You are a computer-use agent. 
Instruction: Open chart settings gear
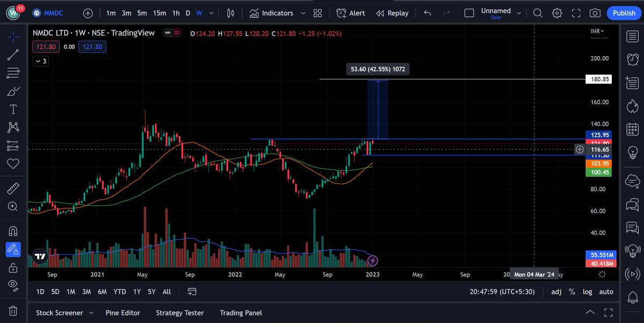557,13
